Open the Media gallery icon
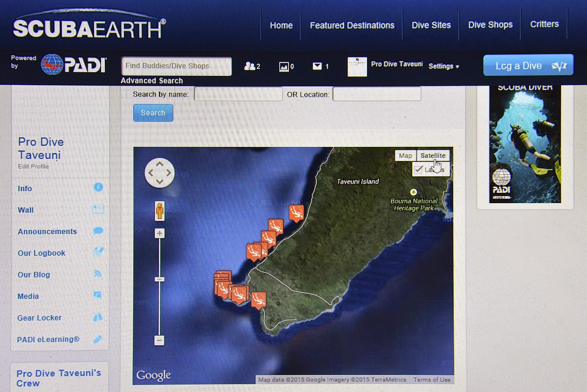This screenshot has height=392, width=587. pos(98,295)
